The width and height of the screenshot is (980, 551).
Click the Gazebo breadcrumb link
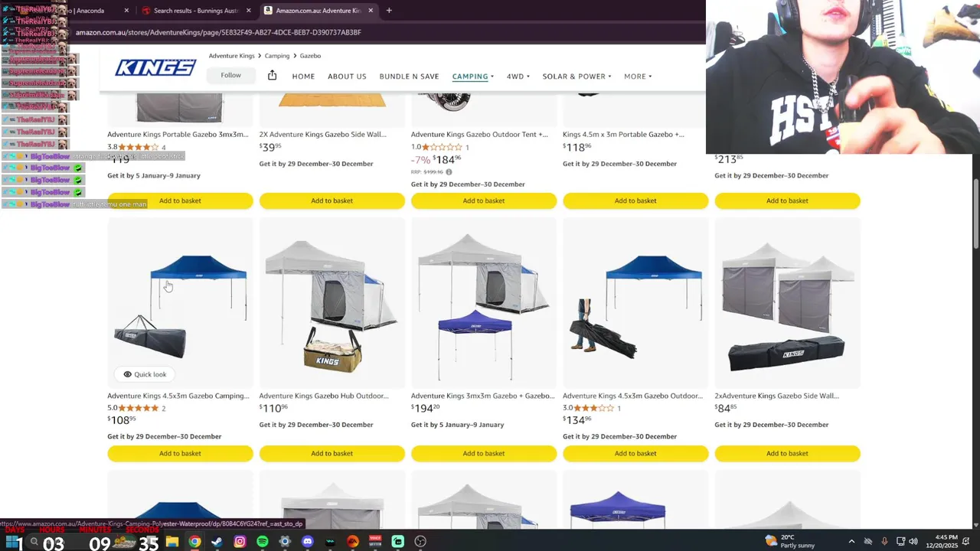[310, 56]
